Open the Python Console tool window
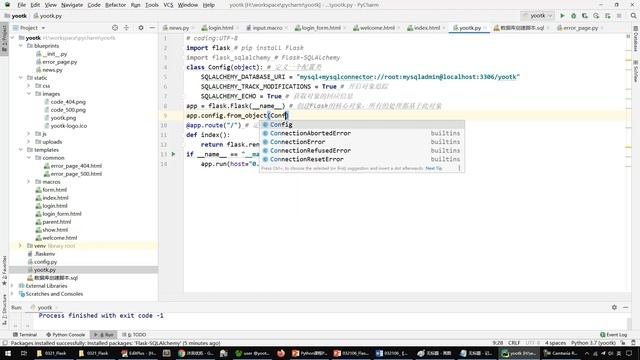The image size is (640, 360). 65,335
